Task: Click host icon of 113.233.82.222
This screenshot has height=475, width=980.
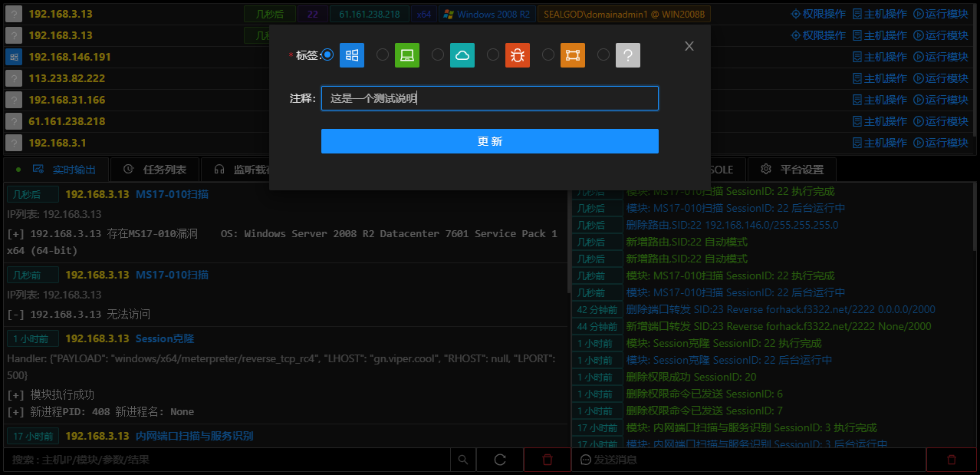Action: [13, 78]
